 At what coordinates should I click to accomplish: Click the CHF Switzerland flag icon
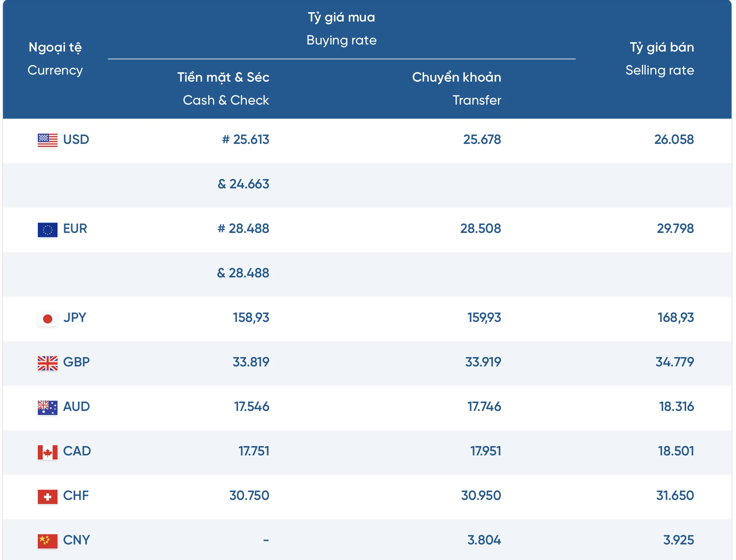pos(47,497)
